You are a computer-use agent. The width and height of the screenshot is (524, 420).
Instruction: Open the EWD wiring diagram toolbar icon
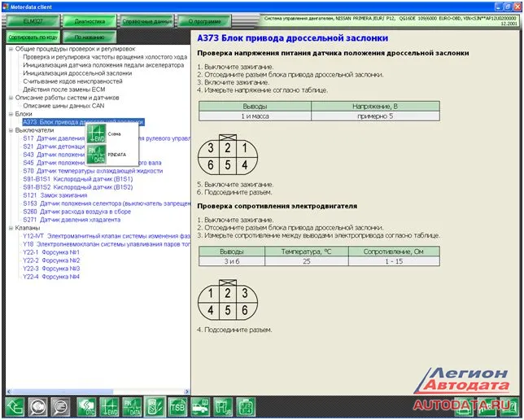[109, 407]
